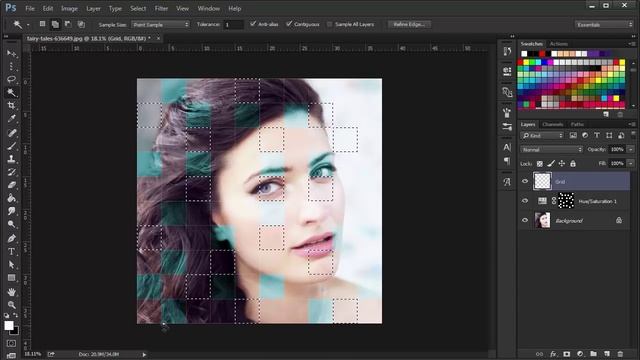
Task: Open the Swatches panel menu
Action: (x=632, y=44)
